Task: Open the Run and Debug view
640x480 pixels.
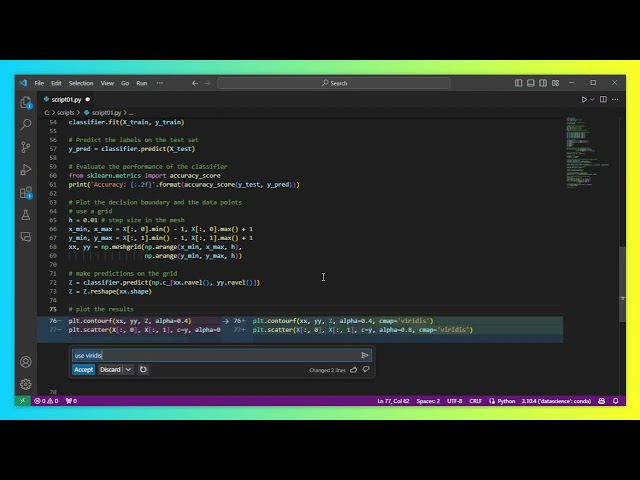Action: click(26, 169)
